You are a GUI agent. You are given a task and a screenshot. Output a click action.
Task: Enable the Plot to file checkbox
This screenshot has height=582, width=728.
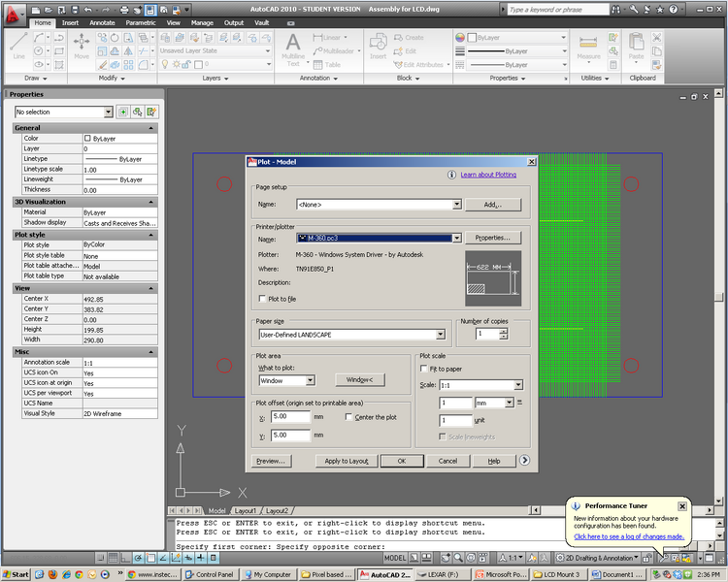pos(262,299)
